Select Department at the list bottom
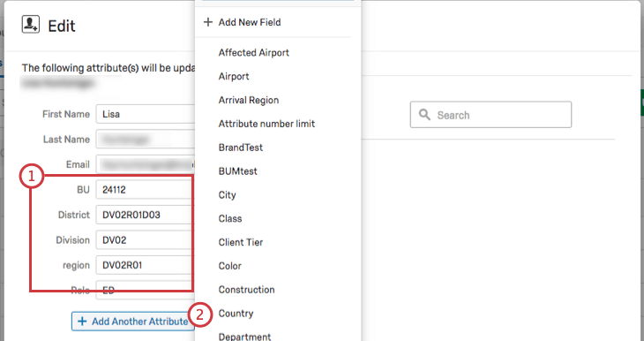644x341 pixels. (x=244, y=337)
